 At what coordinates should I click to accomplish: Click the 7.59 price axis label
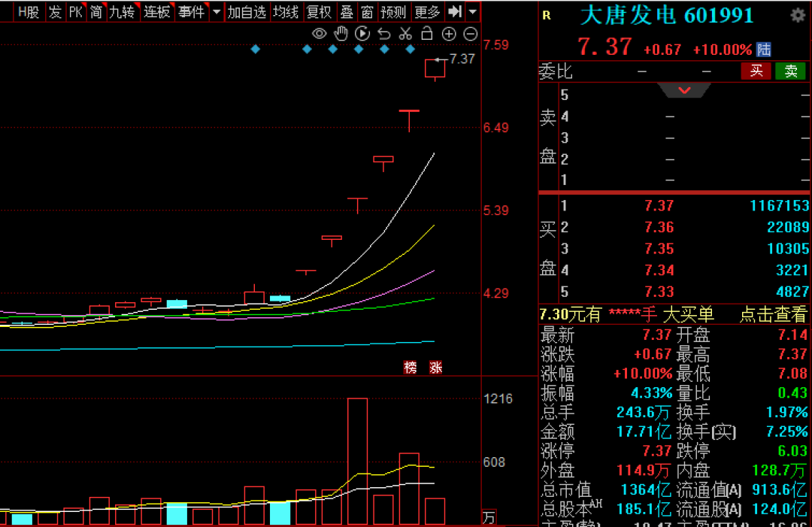point(495,44)
